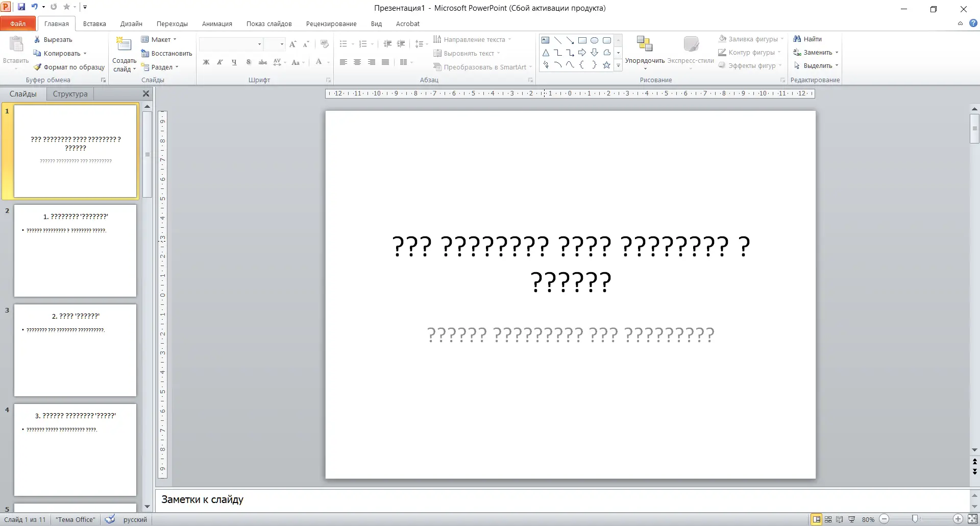980x526 pixels.
Task: Switch to Анимация ribbon tab
Action: [217, 23]
